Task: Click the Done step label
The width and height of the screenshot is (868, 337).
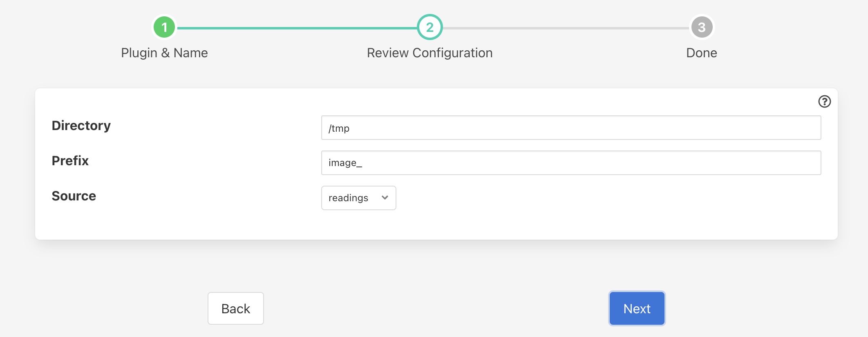Action: click(701, 53)
